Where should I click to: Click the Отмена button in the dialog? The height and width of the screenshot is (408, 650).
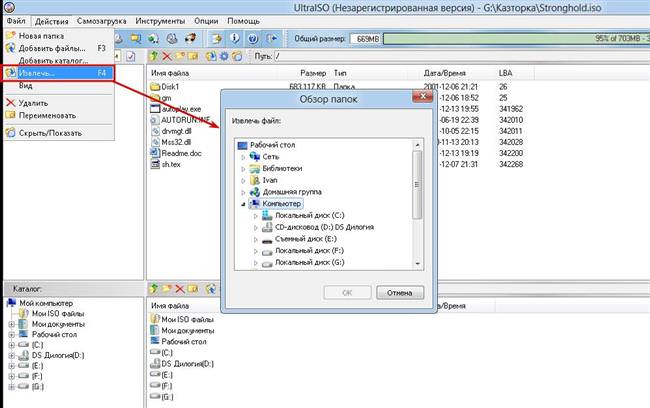[400, 293]
